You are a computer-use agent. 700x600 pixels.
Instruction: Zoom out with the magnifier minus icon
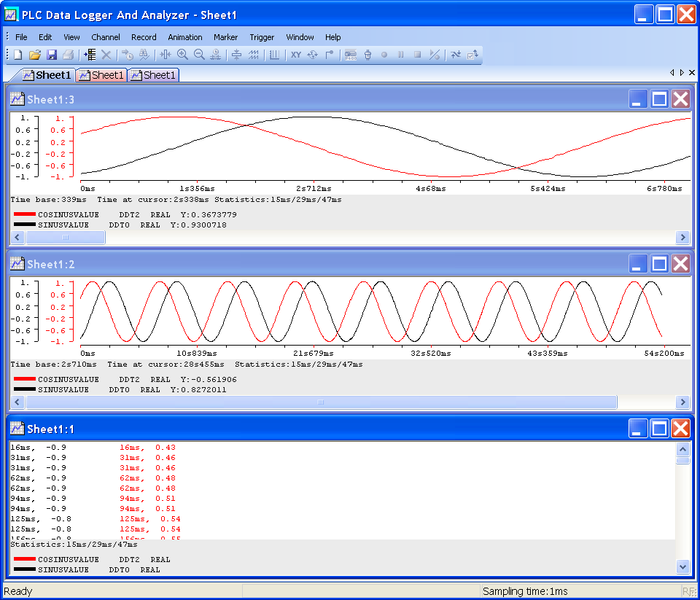click(x=199, y=55)
